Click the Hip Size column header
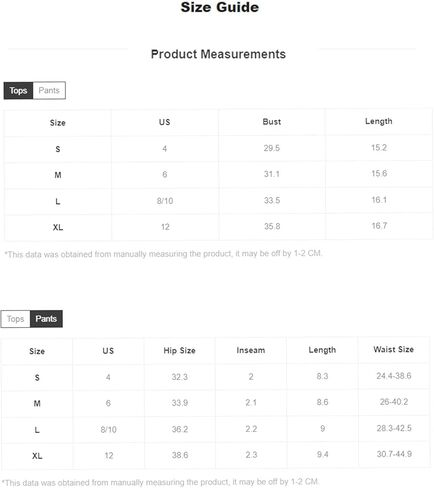 (179, 350)
